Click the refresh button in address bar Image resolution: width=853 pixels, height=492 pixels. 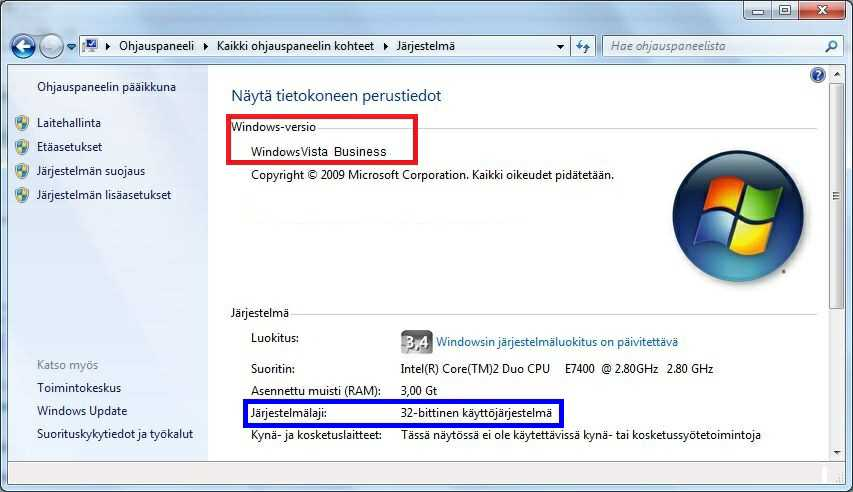pyautogui.click(x=583, y=47)
